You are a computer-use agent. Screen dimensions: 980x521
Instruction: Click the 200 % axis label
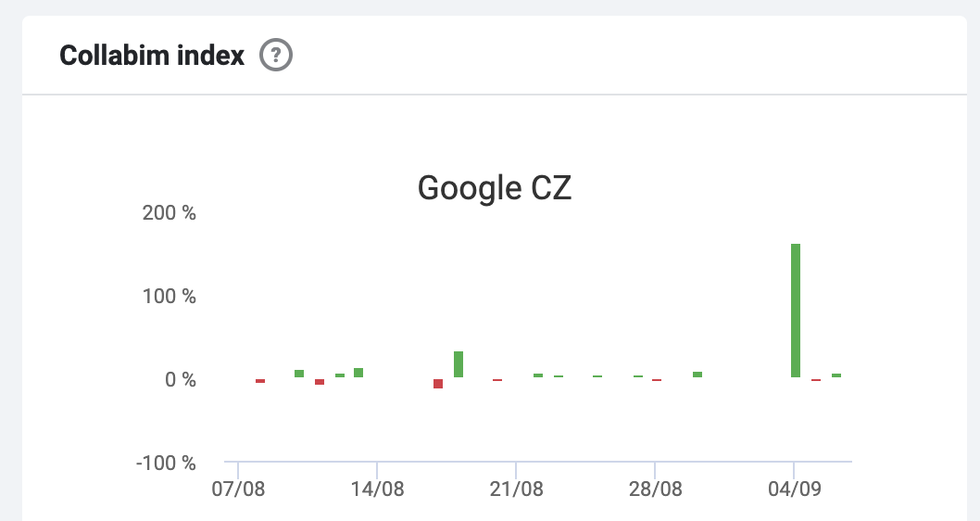[x=169, y=212]
